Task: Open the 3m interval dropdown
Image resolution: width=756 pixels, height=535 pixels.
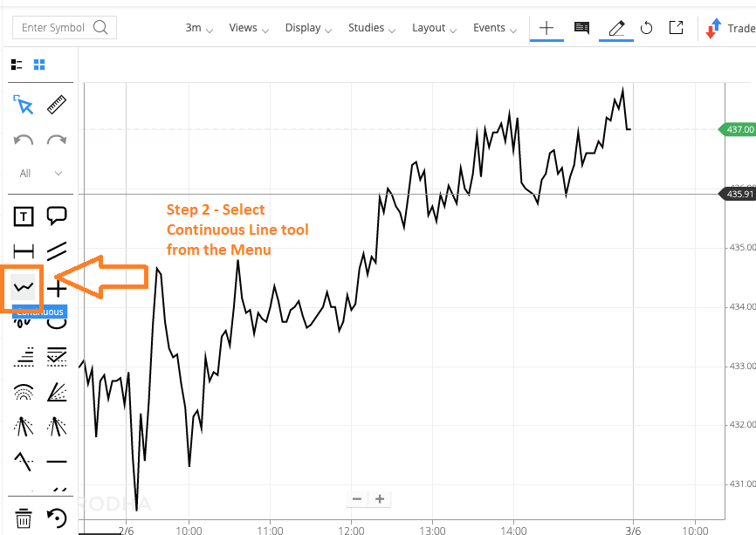Action: coord(199,28)
